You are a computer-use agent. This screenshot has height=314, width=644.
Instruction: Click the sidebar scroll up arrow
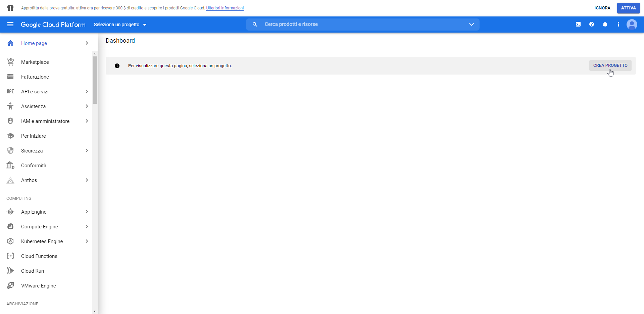(x=95, y=54)
